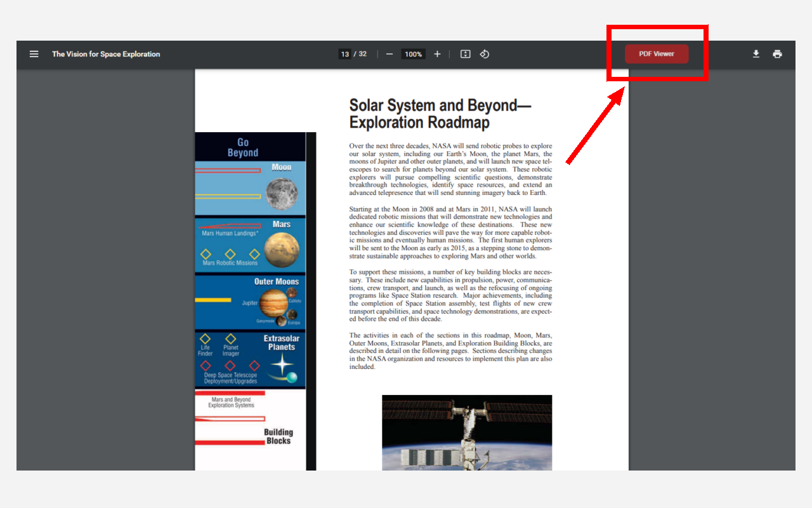812x508 pixels.
Task: Open the sidebar menu
Action: 34,54
